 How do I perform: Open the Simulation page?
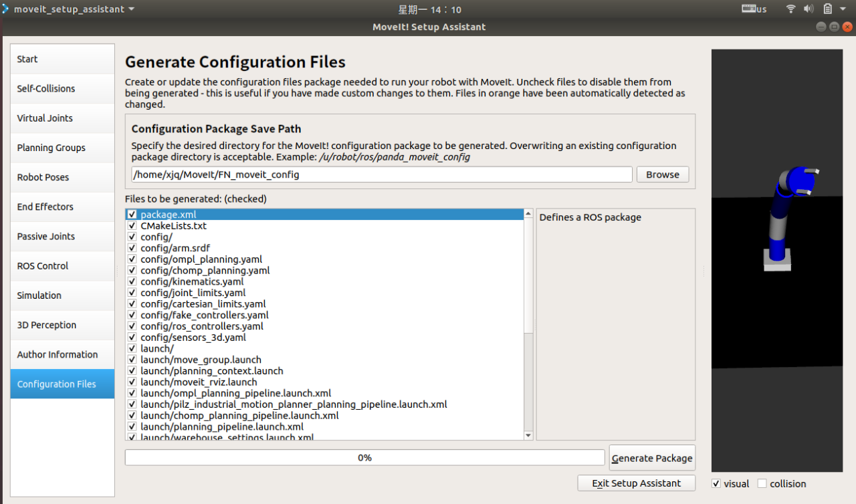(62, 295)
